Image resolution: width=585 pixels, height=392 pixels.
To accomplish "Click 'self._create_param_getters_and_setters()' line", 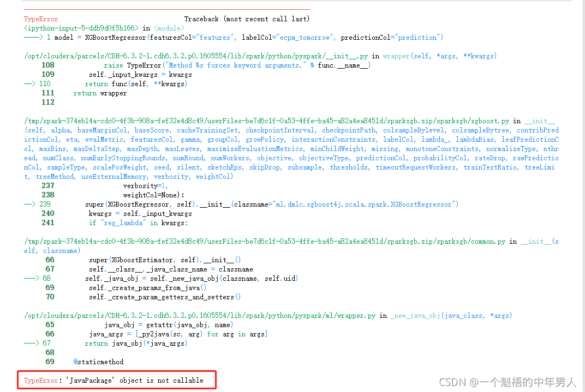I will pos(165,297).
